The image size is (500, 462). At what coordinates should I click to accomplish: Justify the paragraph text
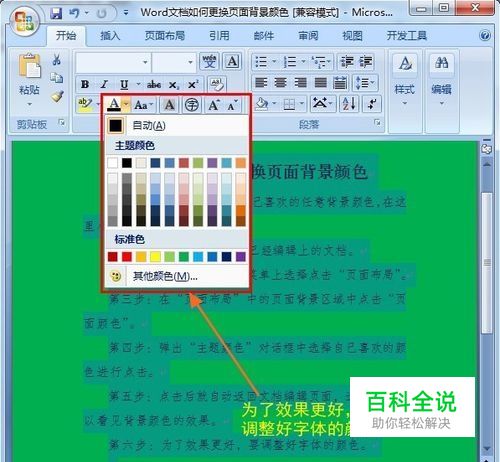[320, 83]
